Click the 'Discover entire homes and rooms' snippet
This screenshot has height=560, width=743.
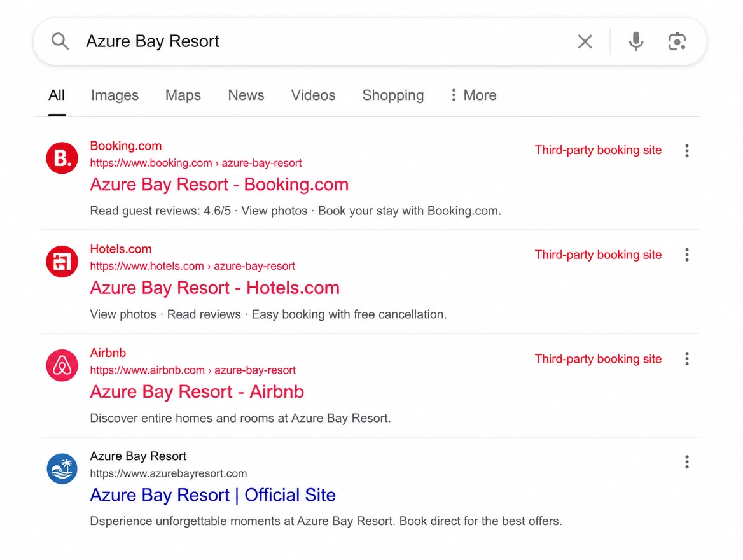pos(240,418)
